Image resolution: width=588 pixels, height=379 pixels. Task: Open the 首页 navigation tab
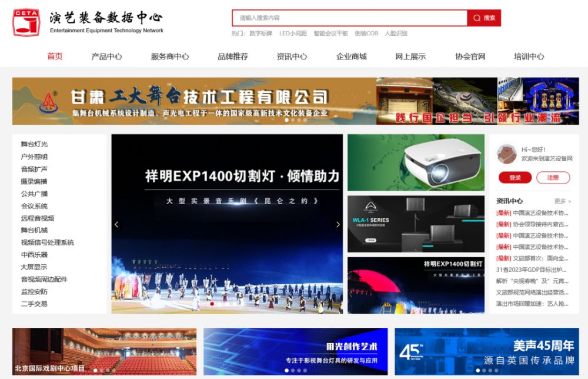[x=55, y=56]
